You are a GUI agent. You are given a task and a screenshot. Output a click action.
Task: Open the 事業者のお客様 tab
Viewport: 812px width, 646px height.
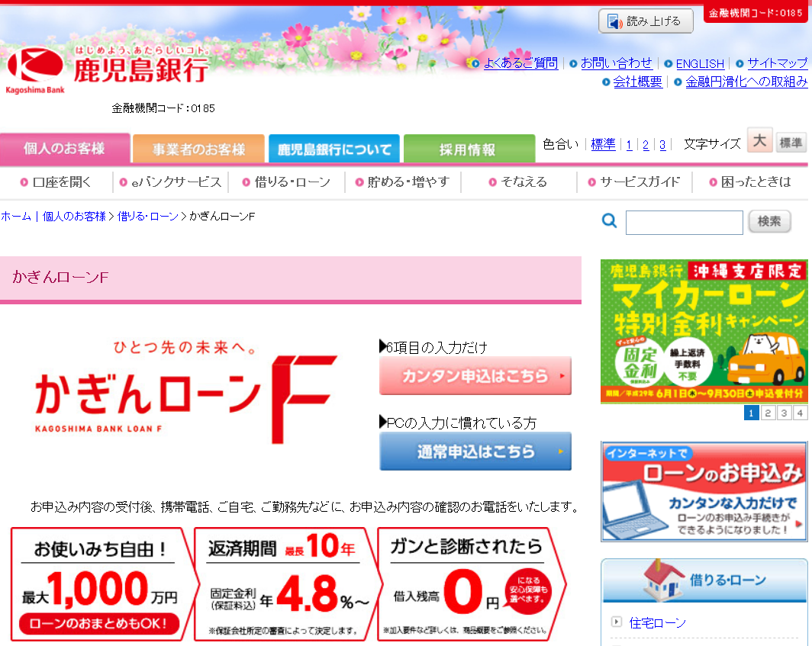pos(199,149)
